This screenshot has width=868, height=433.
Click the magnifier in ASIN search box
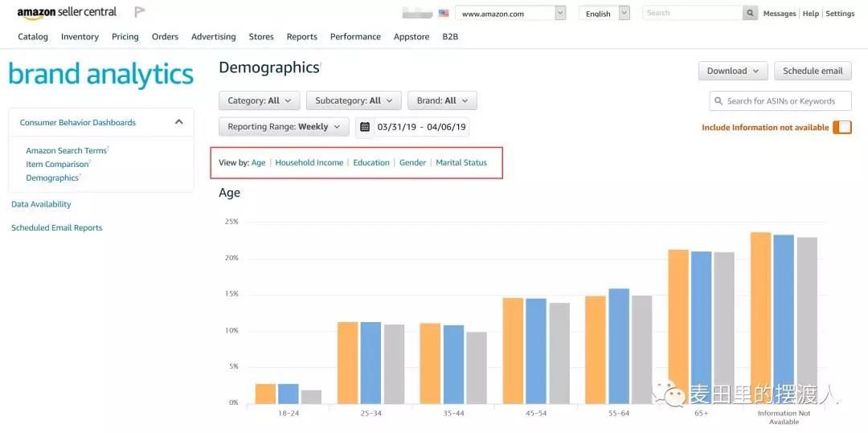[718, 101]
